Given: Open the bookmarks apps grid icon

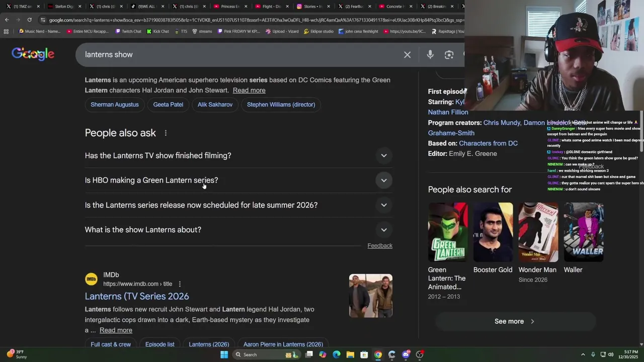Looking at the screenshot, I should click(6, 31).
